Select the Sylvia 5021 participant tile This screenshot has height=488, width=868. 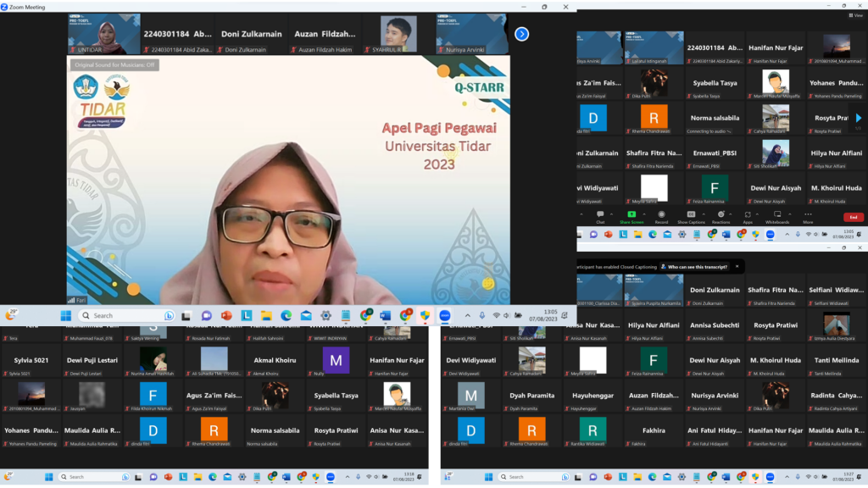pos(31,360)
